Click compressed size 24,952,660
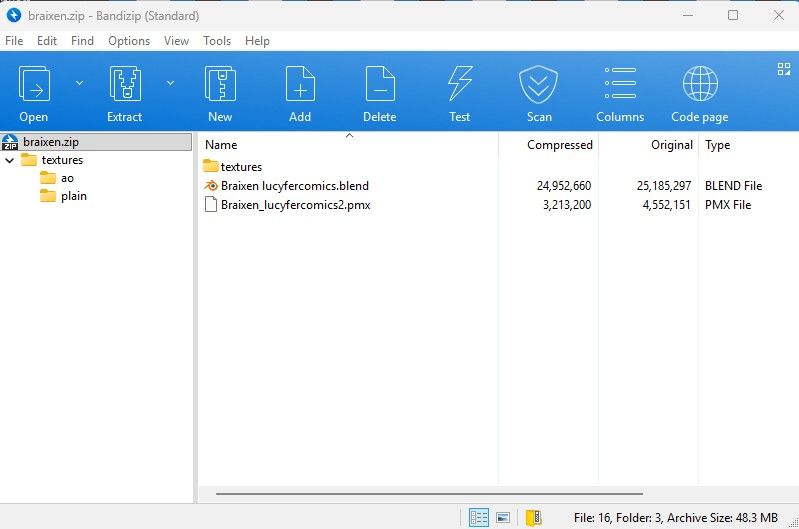The height and width of the screenshot is (529, 799). (564, 186)
